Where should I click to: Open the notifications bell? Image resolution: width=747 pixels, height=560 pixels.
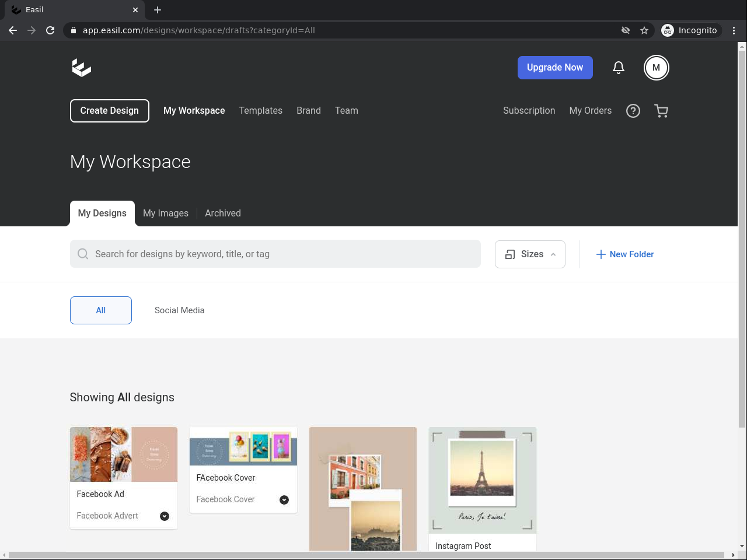coord(619,68)
